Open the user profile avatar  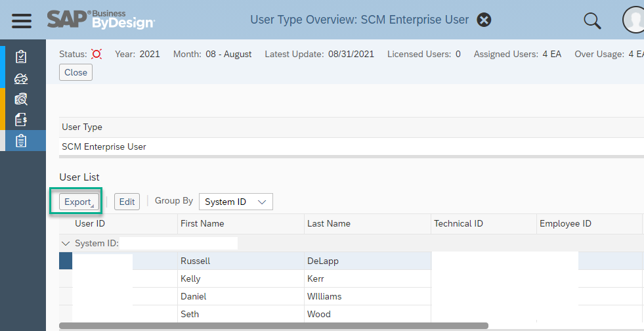point(633,19)
